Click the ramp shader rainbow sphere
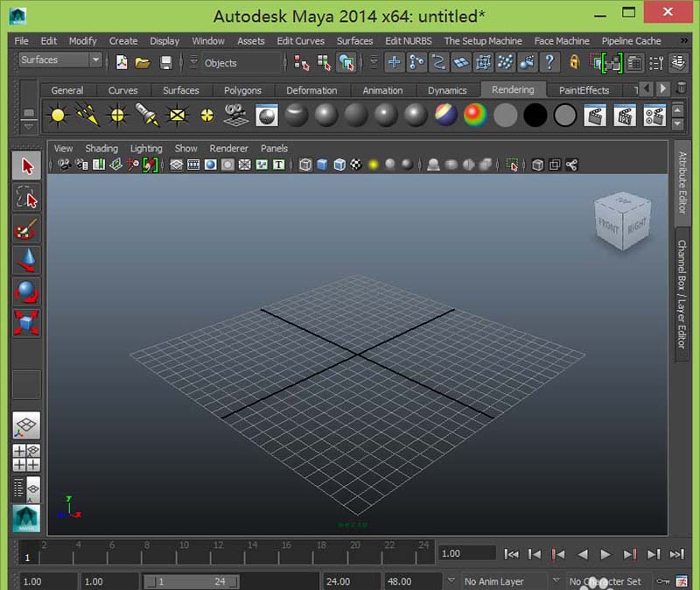This screenshot has width=700, height=590. tap(475, 116)
